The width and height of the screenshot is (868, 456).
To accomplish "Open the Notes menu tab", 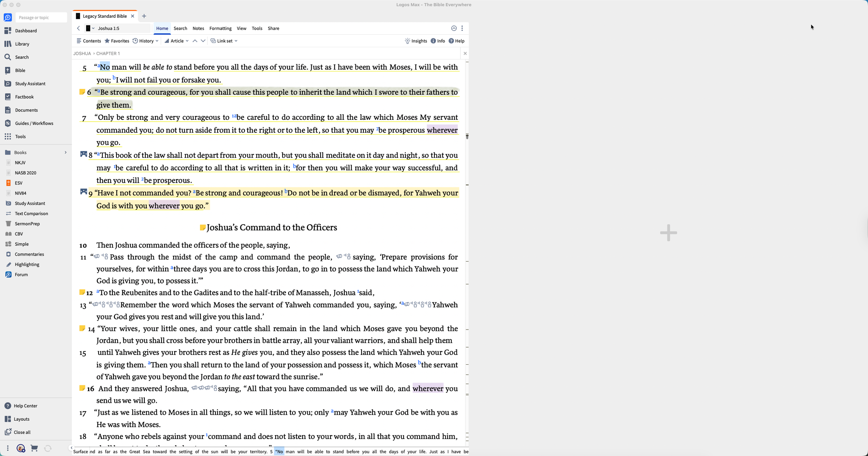I will pyautogui.click(x=198, y=28).
